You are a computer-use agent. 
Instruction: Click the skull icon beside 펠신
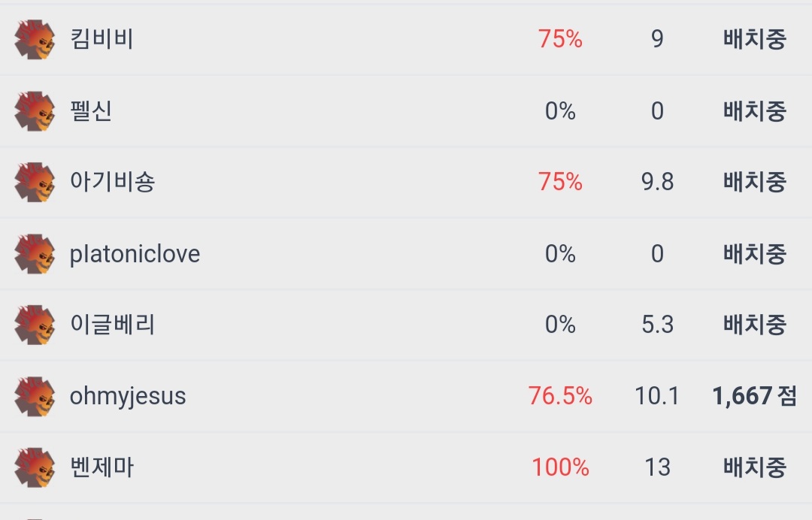tap(35, 111)
